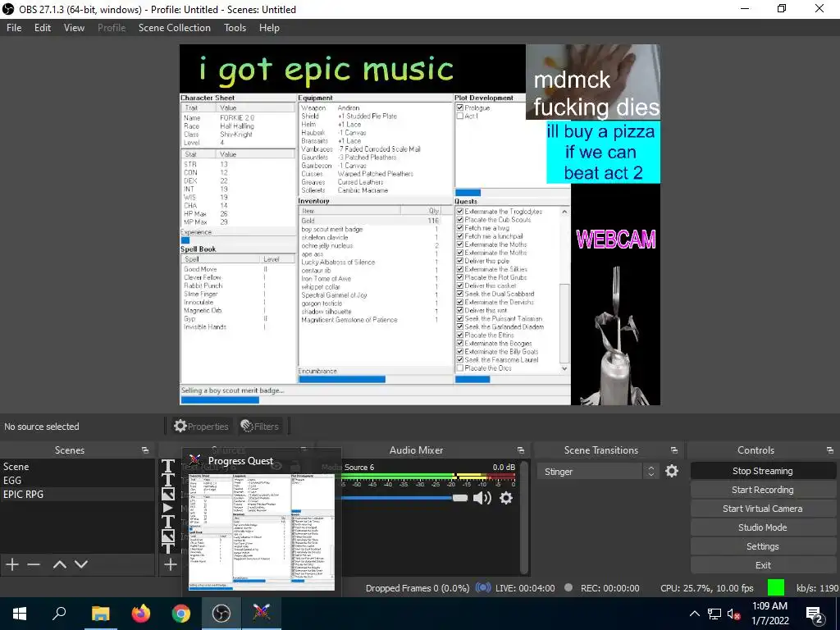
Task: Add a new source with plus icon
Action: 171,564
